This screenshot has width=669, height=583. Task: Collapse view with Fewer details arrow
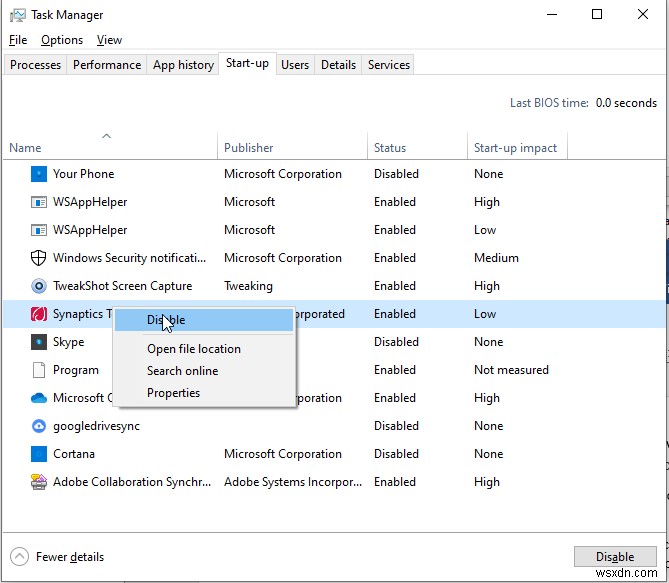[19, 557]
